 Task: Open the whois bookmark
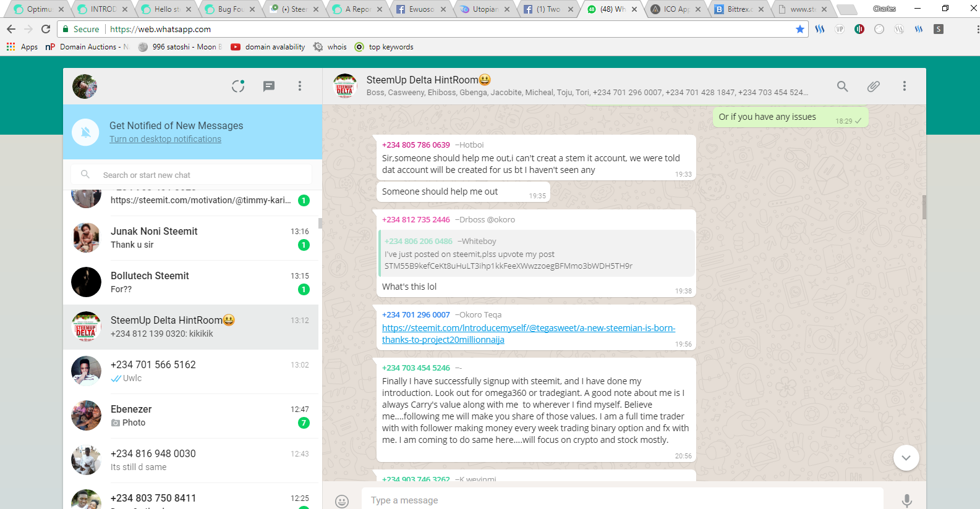[x=330, y=47]
